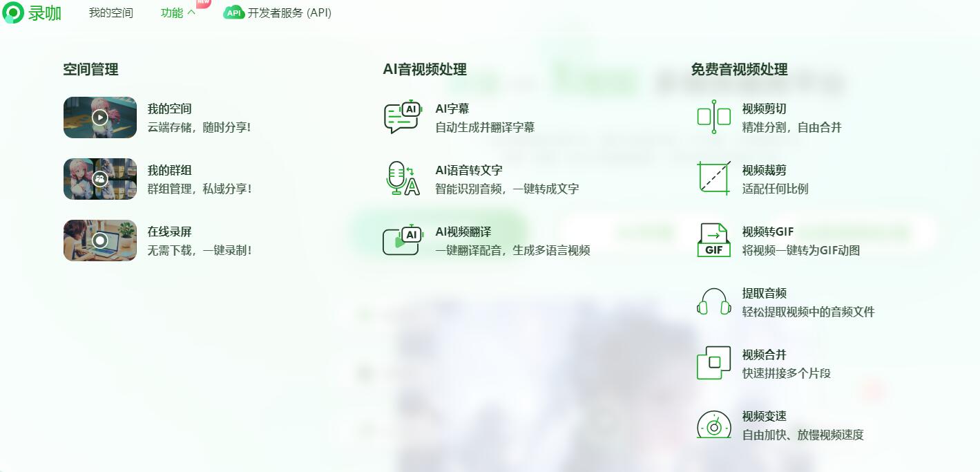Click the 录咖 logo icon
Image resolution: width=980 pixels, height=472 pixels.
tap(13, 12)
